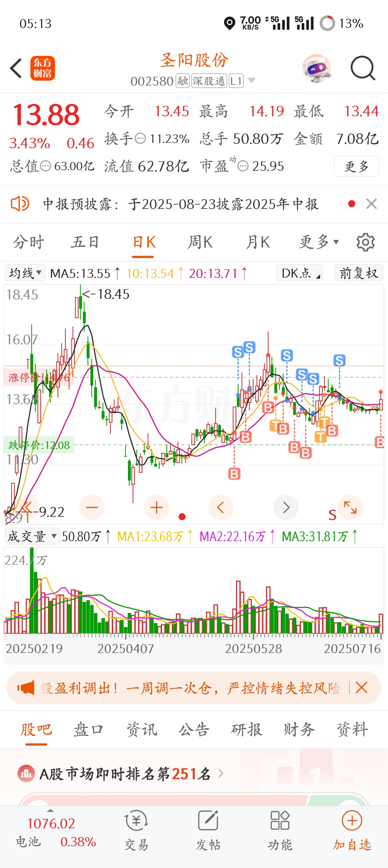Viewport: 388px width, 868px height.
Task: Open the 成交量 indicator dropdown
Action: point(32,536)
